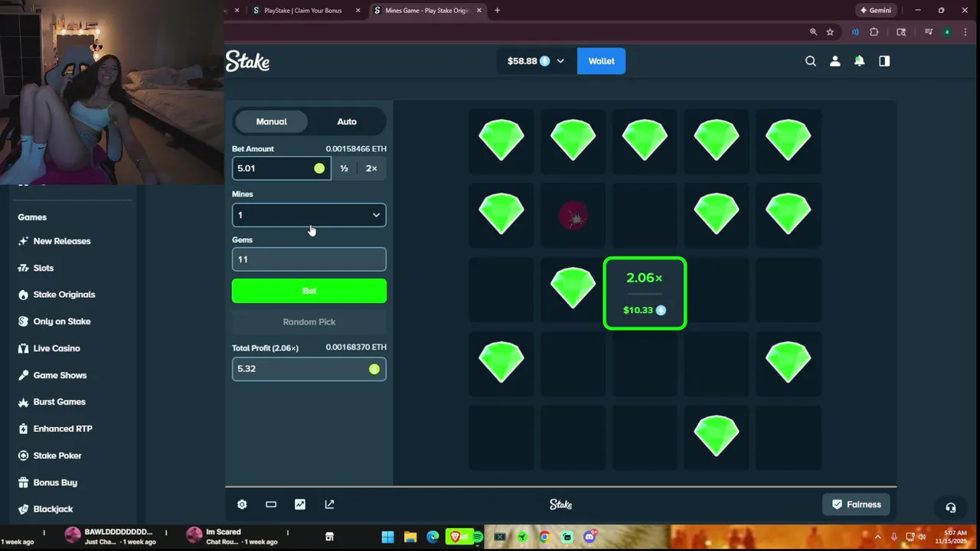This screenshot has height=551, width=980.
Task: Close the PlayStake tab
Action: click(358, 11)
